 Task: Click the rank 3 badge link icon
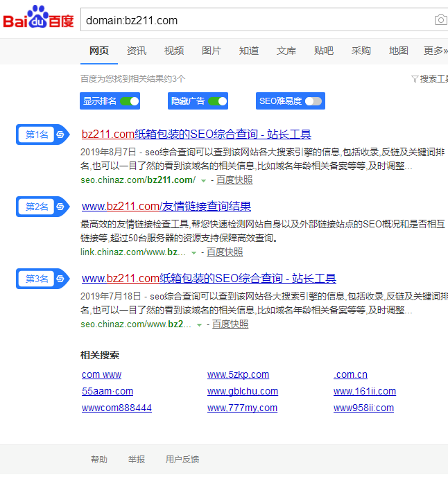click(60, 279)
